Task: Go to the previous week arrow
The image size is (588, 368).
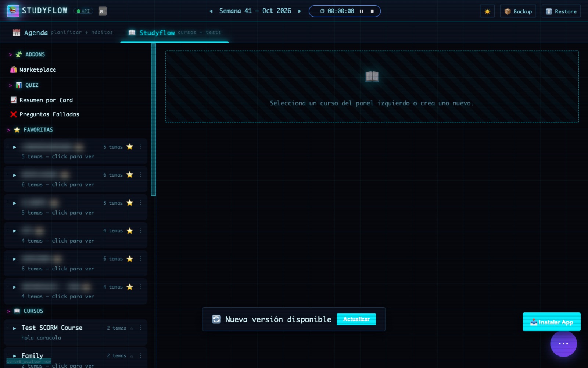Action: [x=211, y=11]
